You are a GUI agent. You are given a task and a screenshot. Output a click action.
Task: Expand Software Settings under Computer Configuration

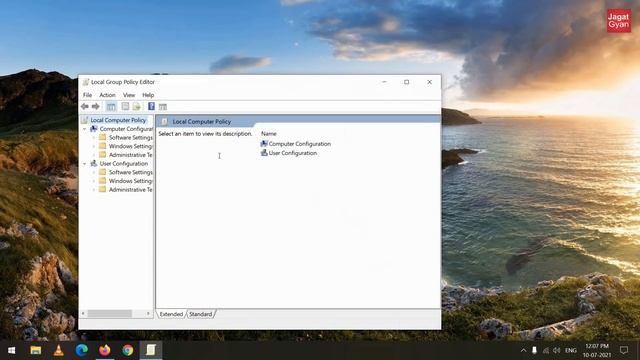click(x=94, y=138)
